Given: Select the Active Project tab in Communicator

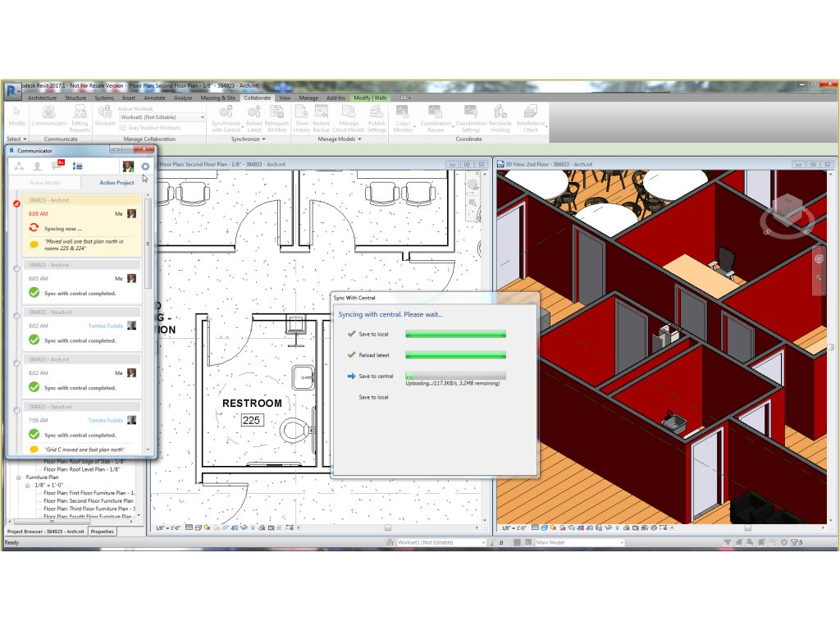Looking at the screenshot, I should tap(116, 183).
